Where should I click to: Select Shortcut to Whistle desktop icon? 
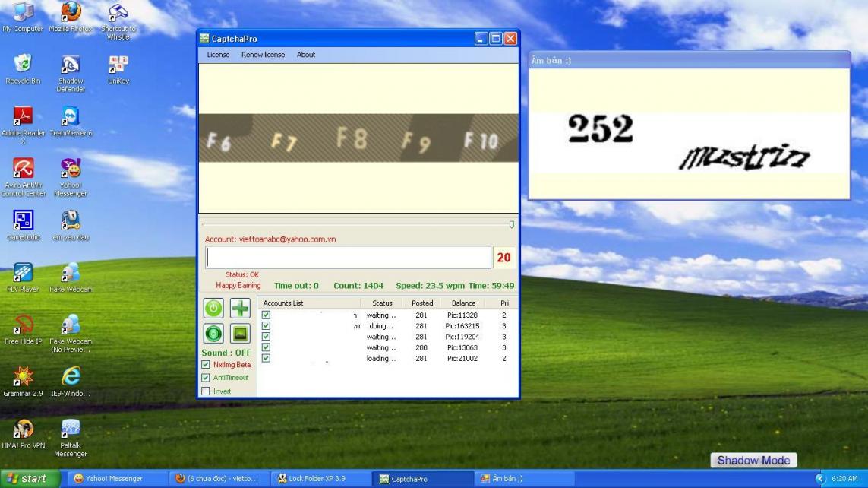(x=118, y=22)
